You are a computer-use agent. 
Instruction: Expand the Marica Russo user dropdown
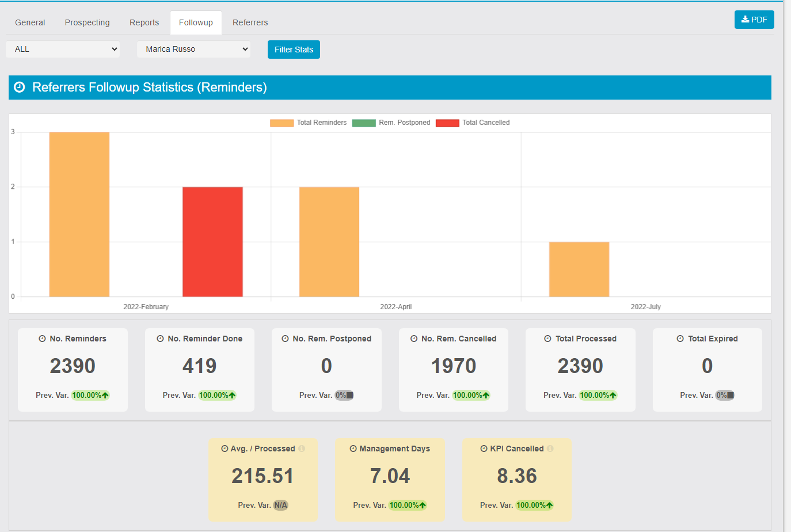coord(193,49)
